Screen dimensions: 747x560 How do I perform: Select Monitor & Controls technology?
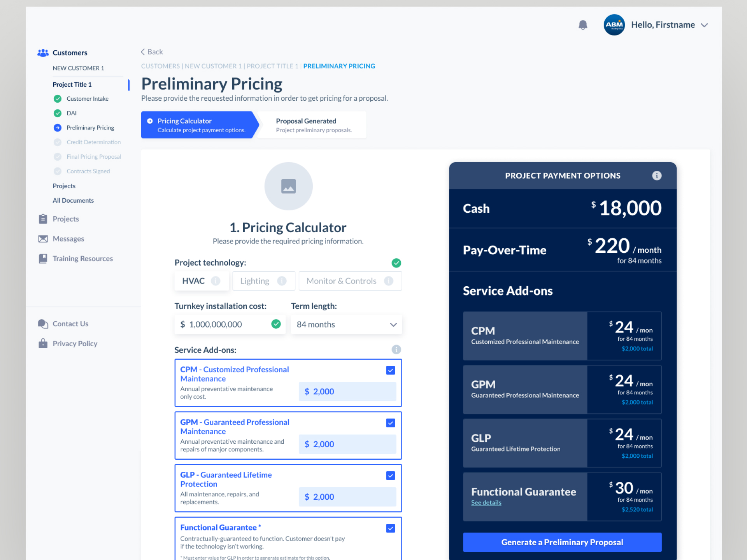(350, 281)
